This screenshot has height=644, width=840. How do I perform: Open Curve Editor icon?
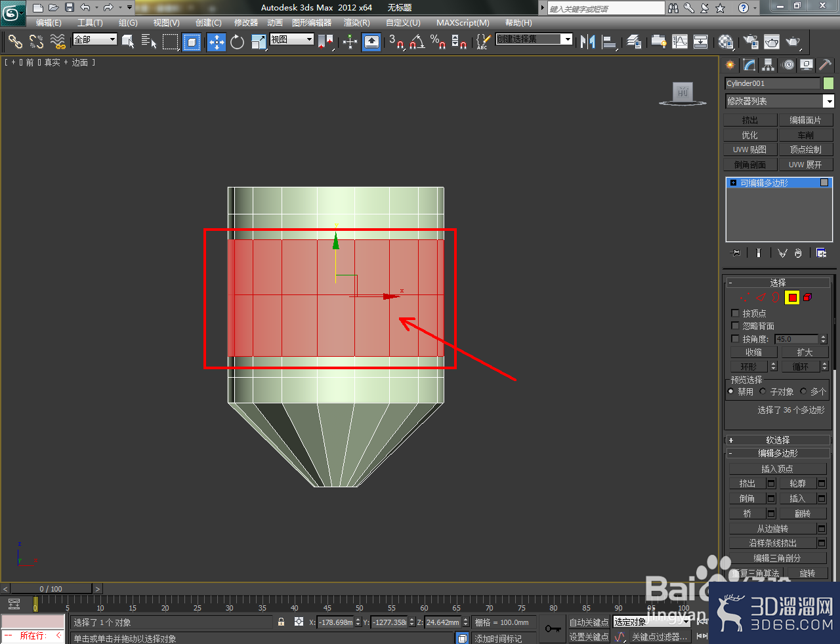(x=680, y=42)
